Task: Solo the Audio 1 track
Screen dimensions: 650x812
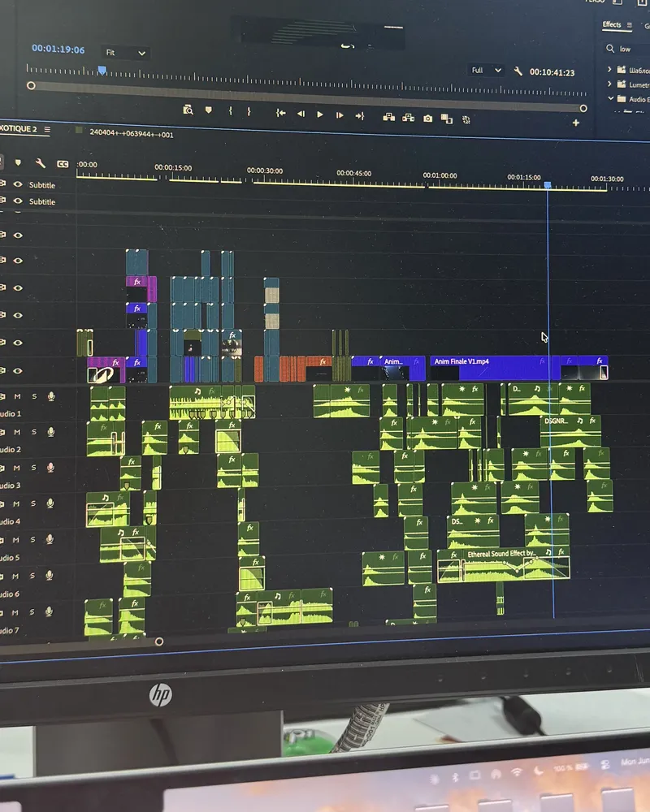Action: coord(34,396)
